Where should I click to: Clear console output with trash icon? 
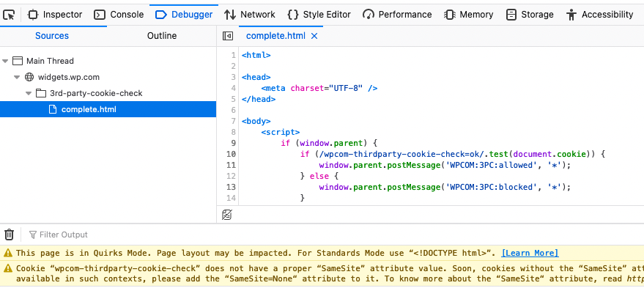tap(9, 235)
